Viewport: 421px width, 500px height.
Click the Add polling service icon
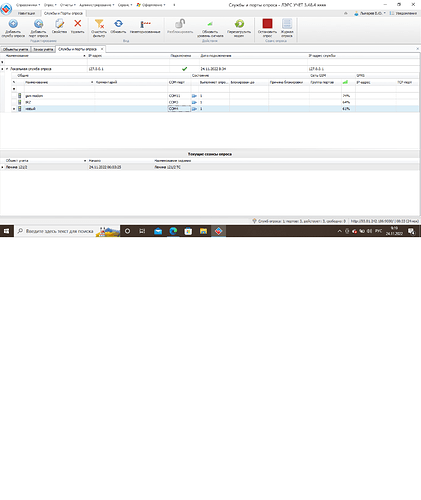(x=13, y=24)
